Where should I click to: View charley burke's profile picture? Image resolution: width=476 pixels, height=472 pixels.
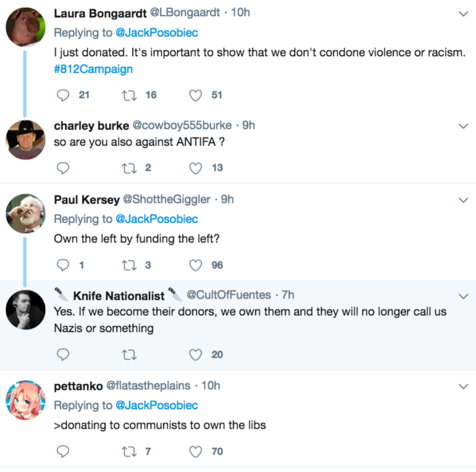(26, 139)
